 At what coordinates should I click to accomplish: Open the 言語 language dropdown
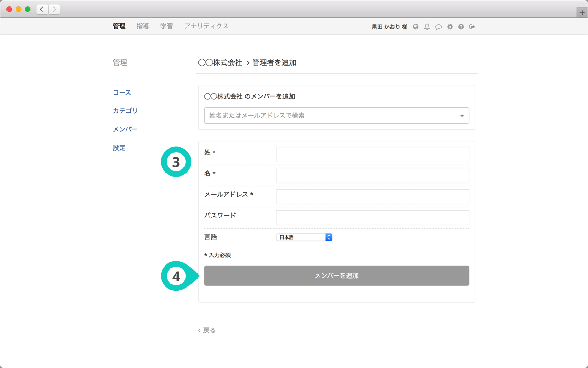(304, 237)
